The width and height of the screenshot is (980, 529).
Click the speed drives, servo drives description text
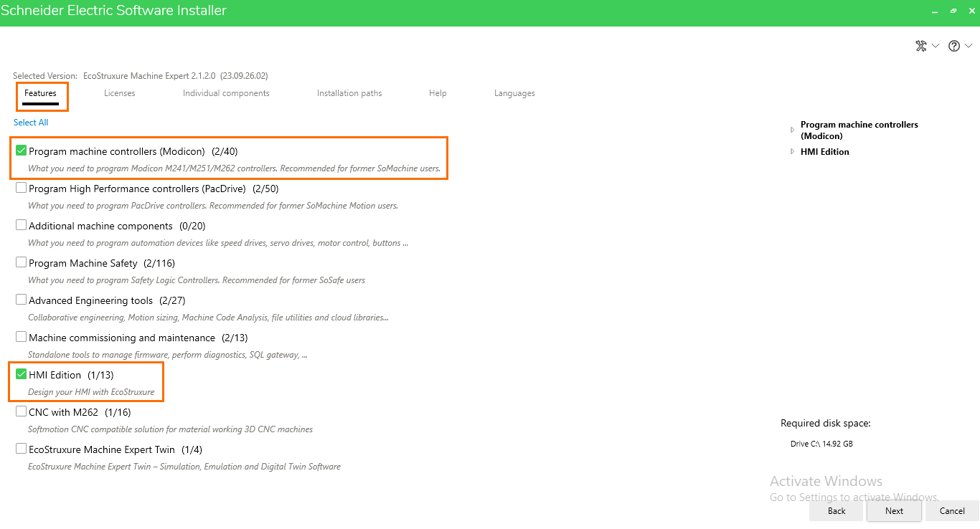(x=218, y=243)
